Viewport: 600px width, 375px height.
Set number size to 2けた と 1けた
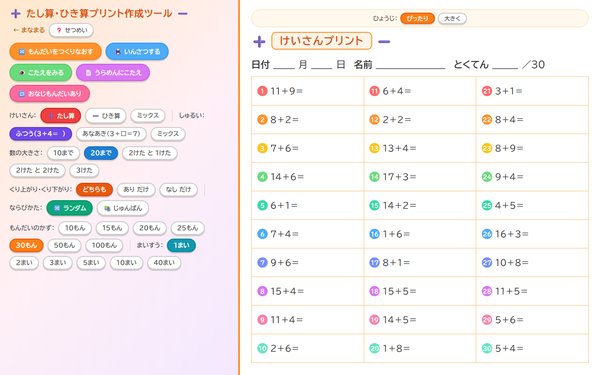[x=150, y=153]
